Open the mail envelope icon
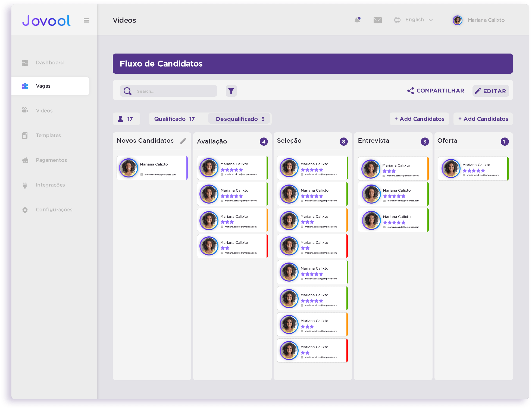Screen dimensions: 532x409 pyautogui.click(x=377, y=20)
